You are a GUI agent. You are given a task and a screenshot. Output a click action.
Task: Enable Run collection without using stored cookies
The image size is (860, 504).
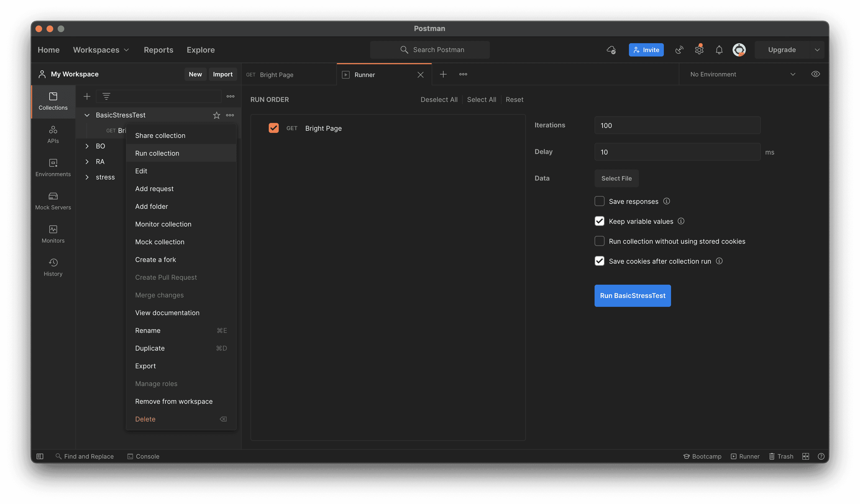pos(599,241)
